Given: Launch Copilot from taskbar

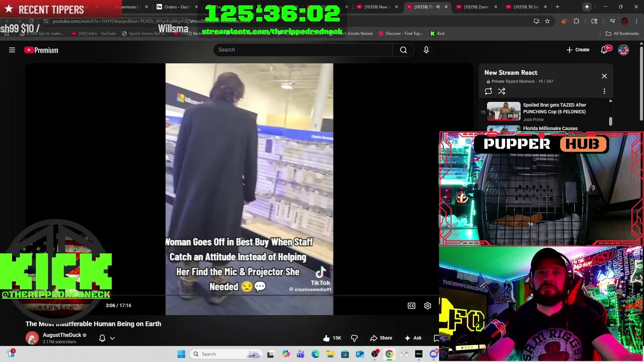Looking at the screenshot, I should point(286,354).
